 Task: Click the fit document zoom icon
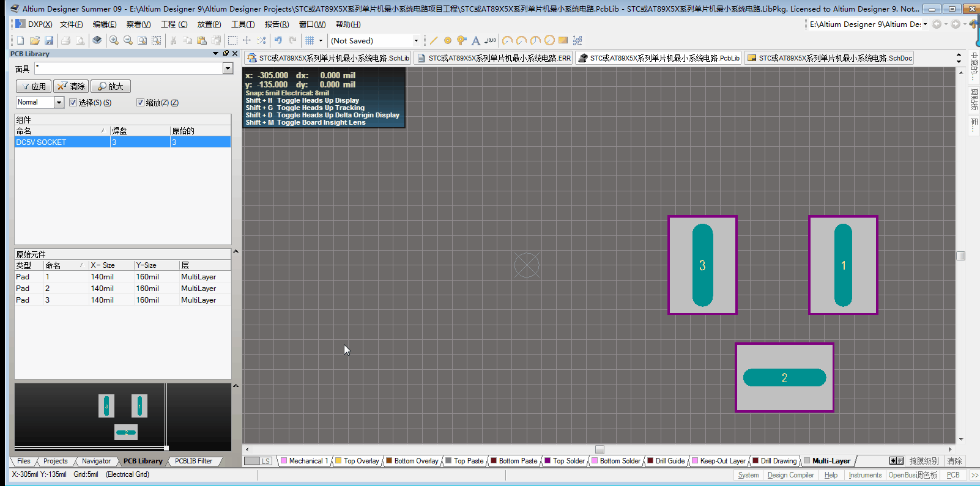coord(142,40)
